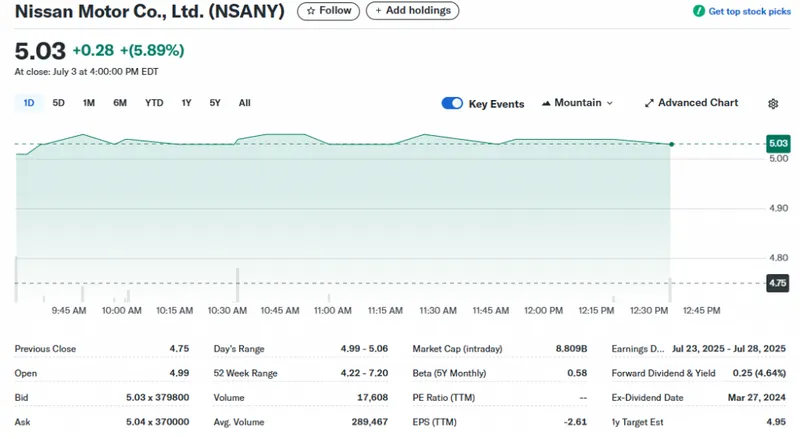Click the PE Ratio (TTM) label

click(443, 397)
